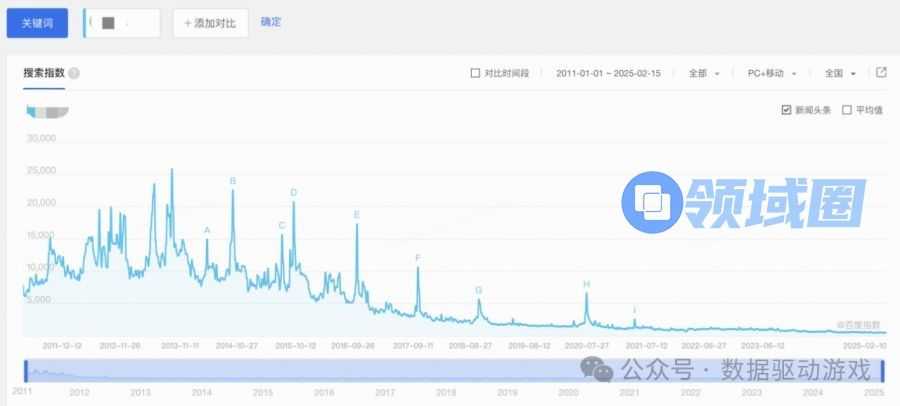The width and height of the screenshot is (900, 406).
Task: Click the date range 2011-01-01 ~ 2025-02-15
Action: pos(608,74)
